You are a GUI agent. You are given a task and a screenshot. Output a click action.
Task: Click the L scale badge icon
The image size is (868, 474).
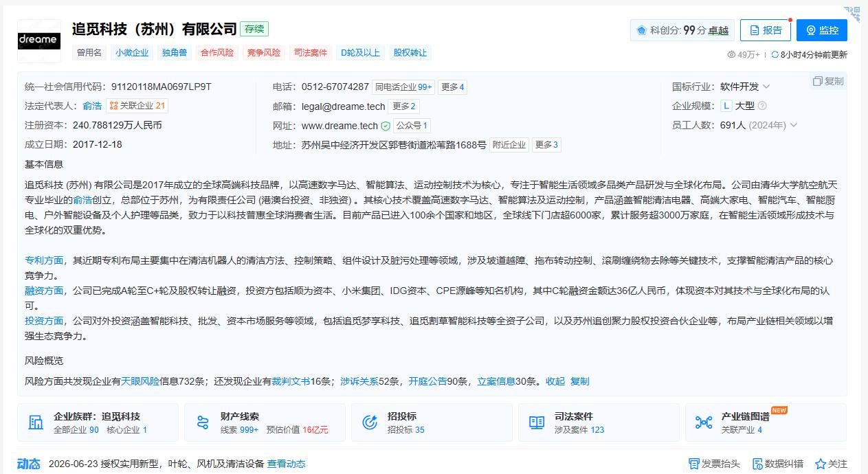tap(726, 106)
